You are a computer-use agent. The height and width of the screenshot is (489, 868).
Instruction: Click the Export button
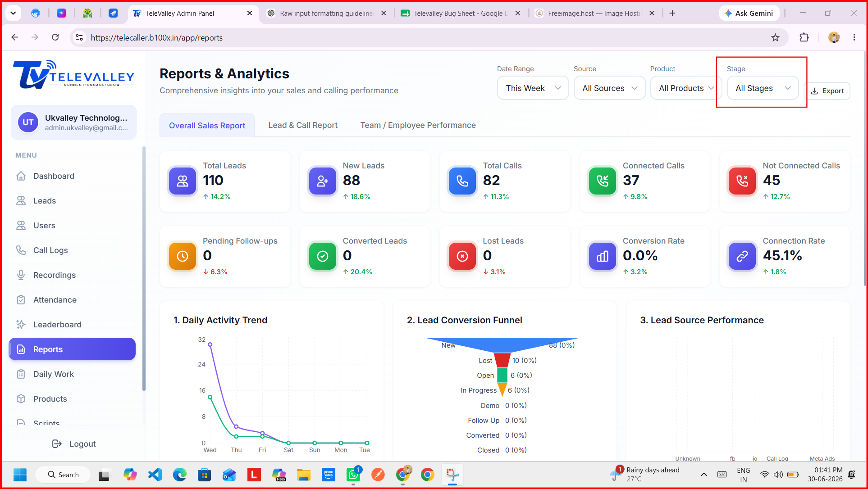click(827, 91)
